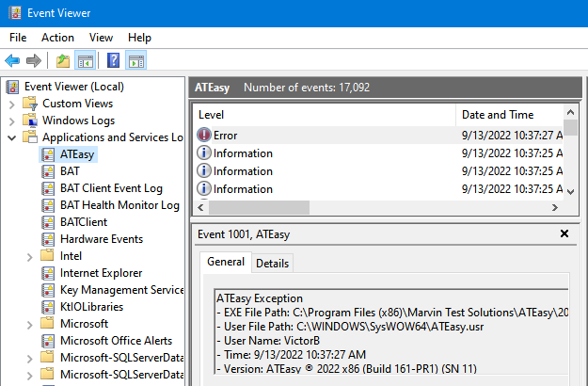This screenshot has height=386, width=588.
Task: Expand the Microsoft folder node
Action: tap(30, 325)
